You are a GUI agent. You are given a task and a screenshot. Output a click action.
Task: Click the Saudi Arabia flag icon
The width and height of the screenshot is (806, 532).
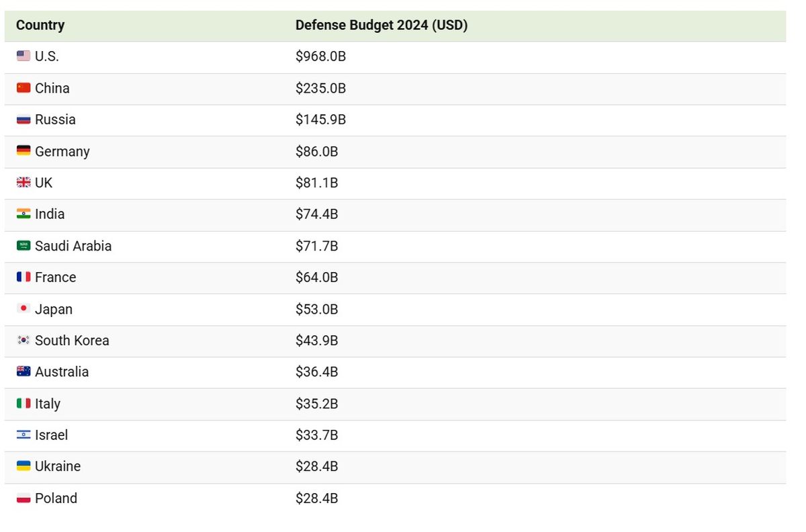coord(24,246)
